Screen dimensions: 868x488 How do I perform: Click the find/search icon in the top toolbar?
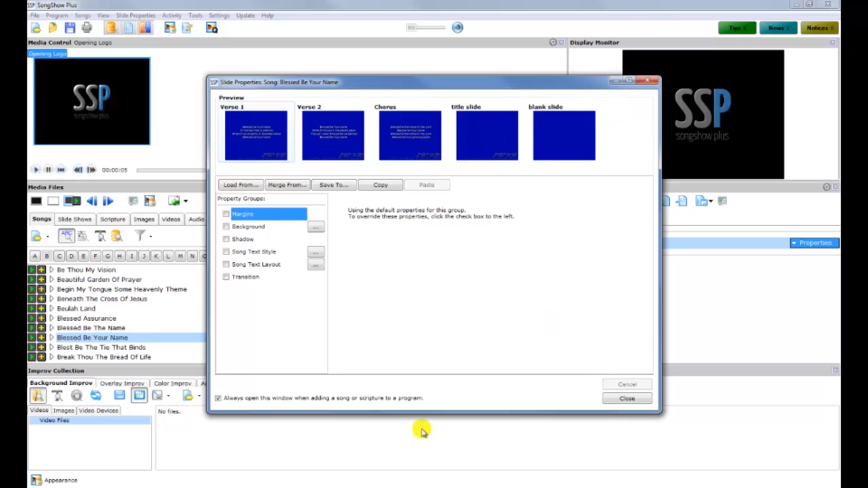(x=212, y=28)
